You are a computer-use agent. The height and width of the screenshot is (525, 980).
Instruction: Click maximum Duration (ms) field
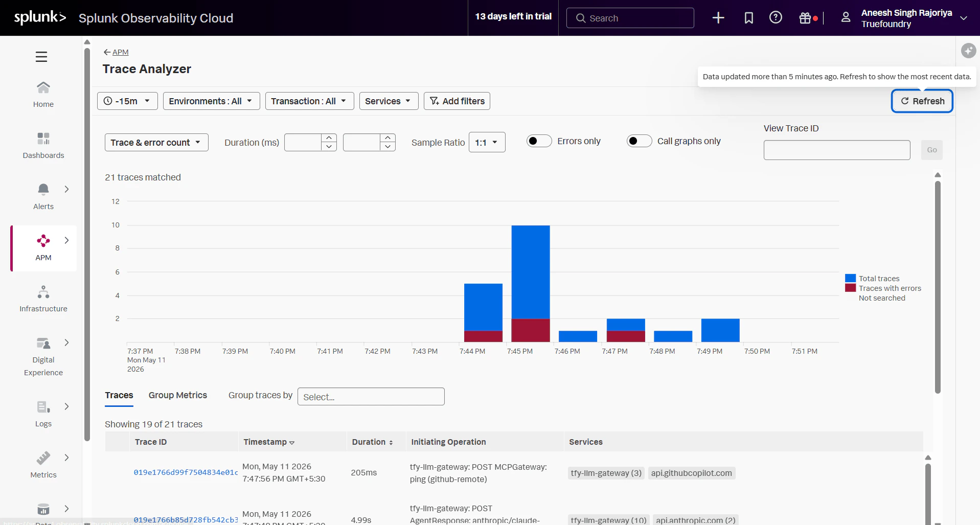[x=362, y=143]
